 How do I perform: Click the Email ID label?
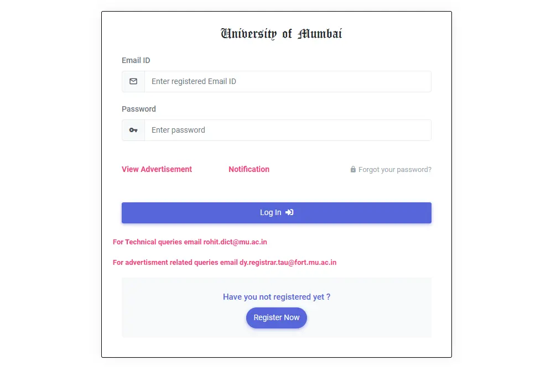point(136,60)
